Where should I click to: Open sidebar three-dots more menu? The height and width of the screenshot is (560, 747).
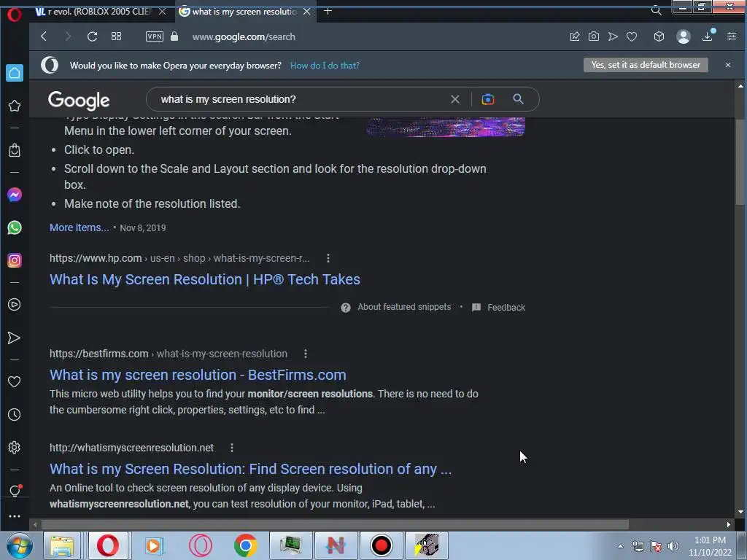(15, 516)
